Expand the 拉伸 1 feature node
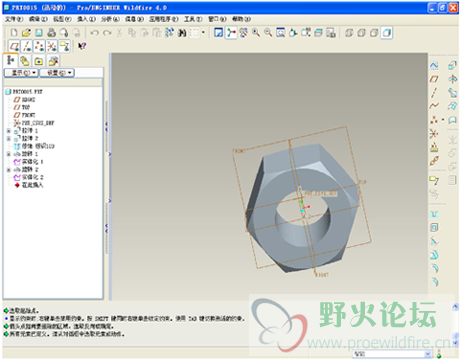The height and width of the screenshot is (361, 460). 9,131
